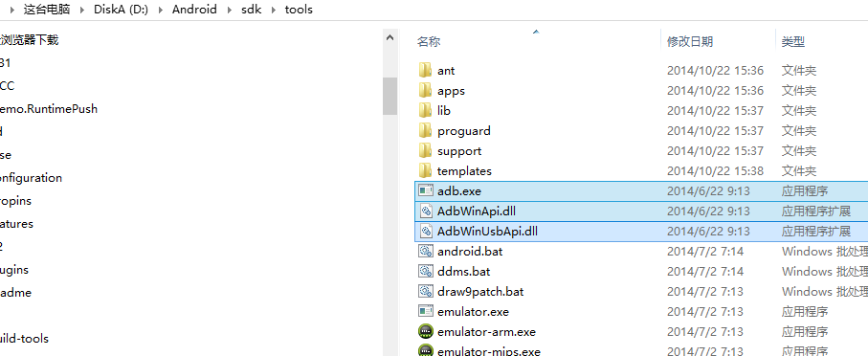This screenshot has height=356, width=868.
Task: Select the onfiguration folder in tree
Action: click(31, 178)
